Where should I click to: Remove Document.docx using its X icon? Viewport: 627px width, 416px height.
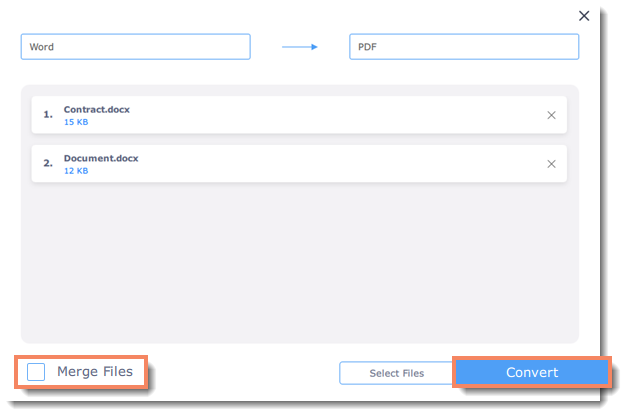pyautogui.click(x=551, y=164)
